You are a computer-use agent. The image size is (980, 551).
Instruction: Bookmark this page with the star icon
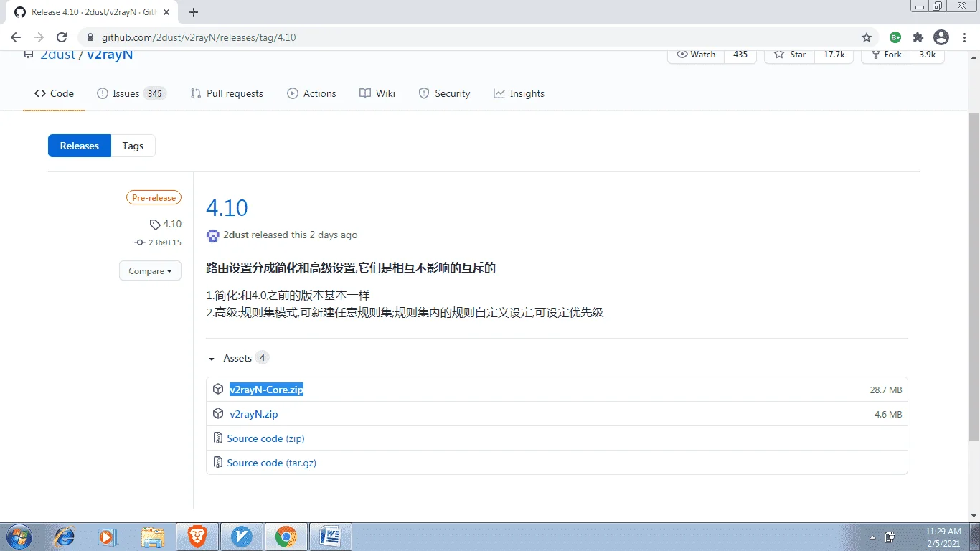coord(867,37)
